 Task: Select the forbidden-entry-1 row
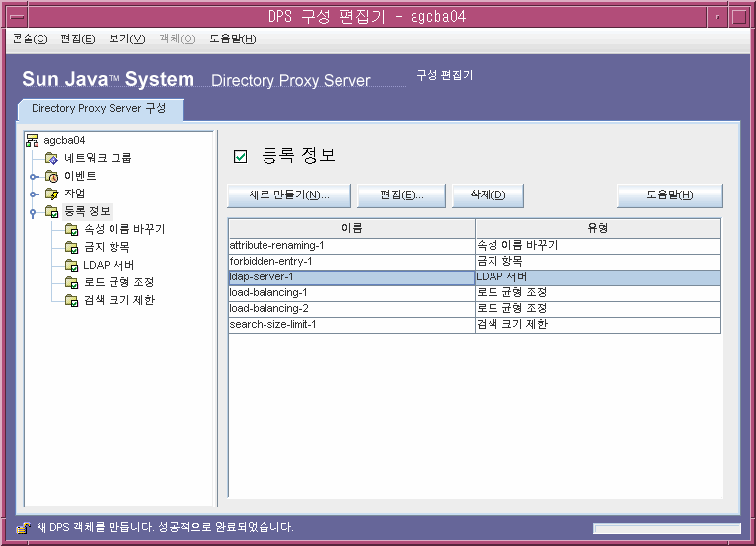(x=475, y=262)
